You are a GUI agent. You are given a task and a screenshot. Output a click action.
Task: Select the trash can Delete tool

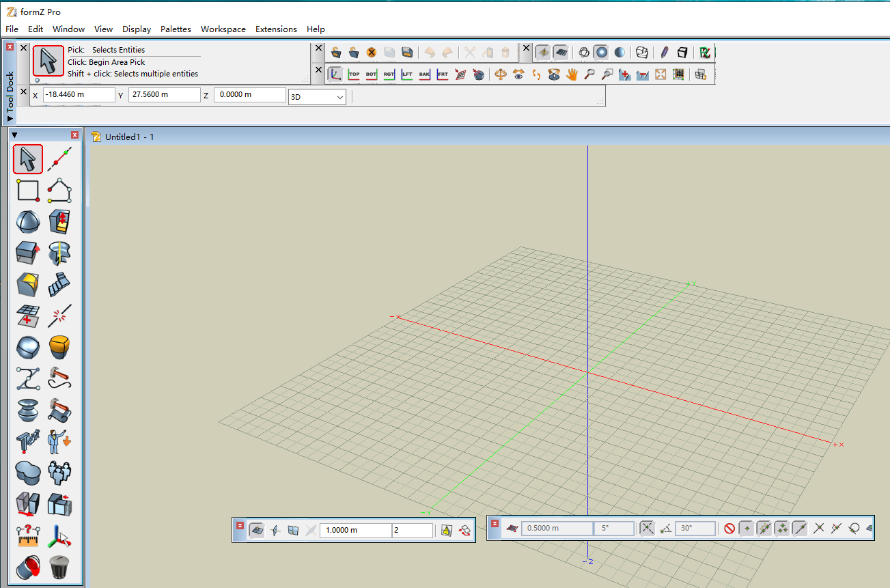pos(59,567)
